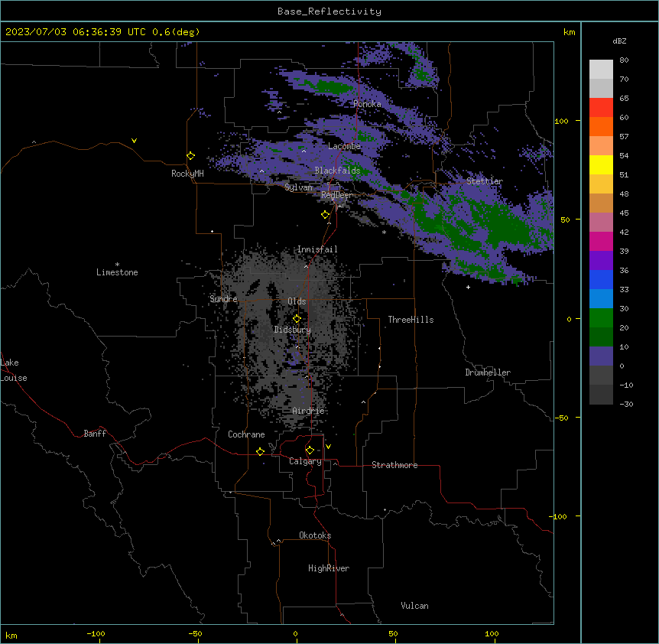Click the Sylvan label on the map
The width and height of the screenshot is (659, 644).
click(298, 187)
